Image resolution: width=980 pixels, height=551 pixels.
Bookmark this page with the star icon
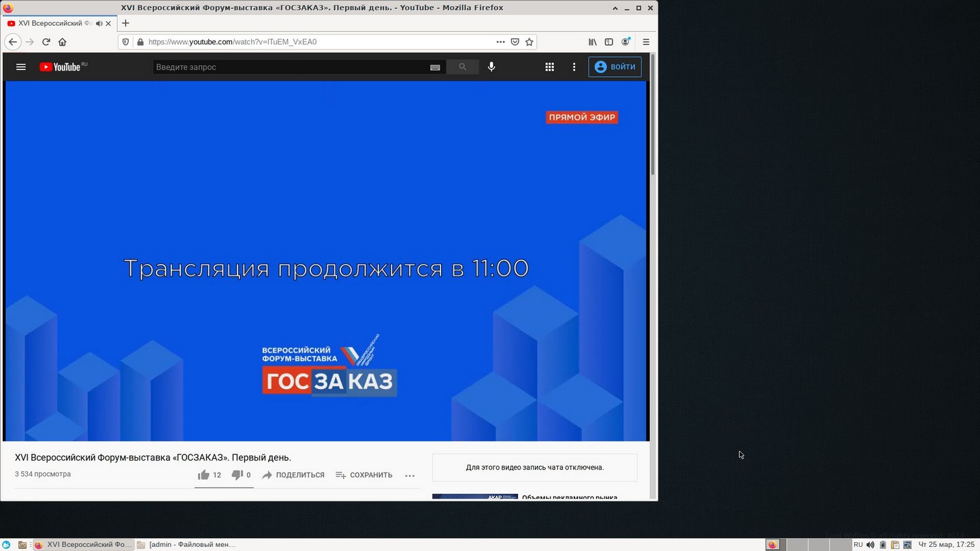point(529,41)
